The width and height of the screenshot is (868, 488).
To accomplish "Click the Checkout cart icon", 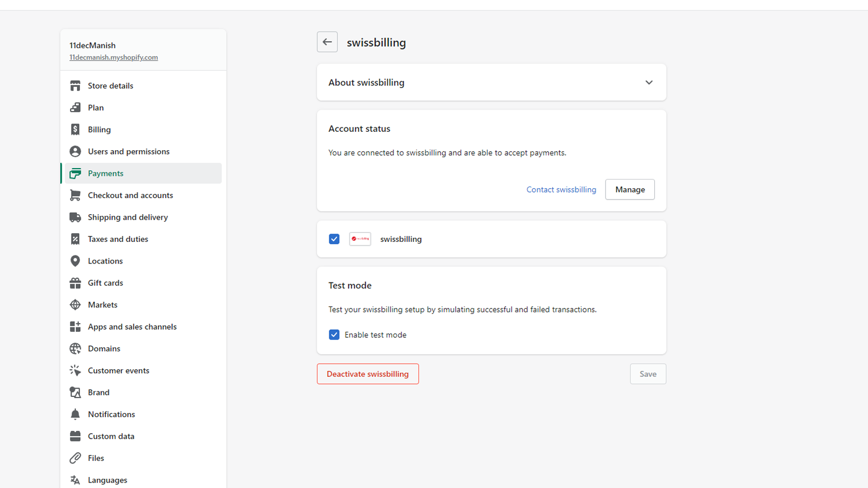I will click(75, 195).
